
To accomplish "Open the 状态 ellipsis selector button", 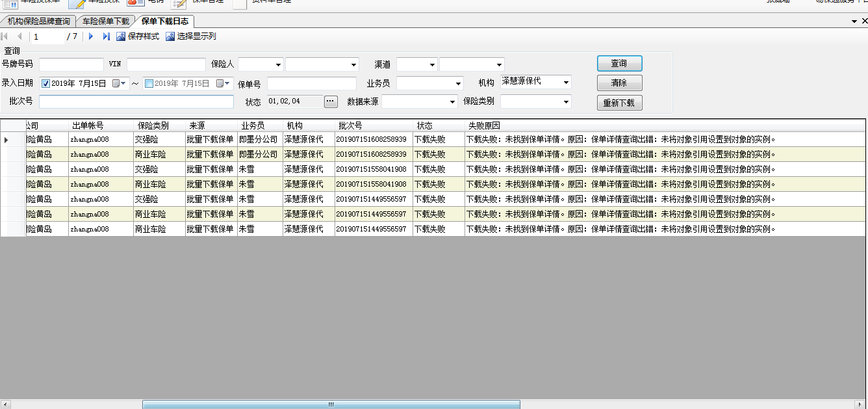I will coord(331,101).
